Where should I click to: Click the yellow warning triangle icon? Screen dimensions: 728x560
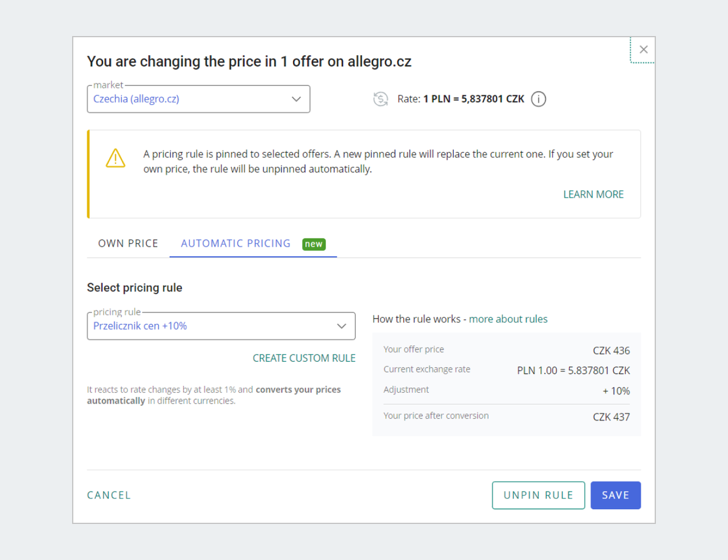[115, 158]
